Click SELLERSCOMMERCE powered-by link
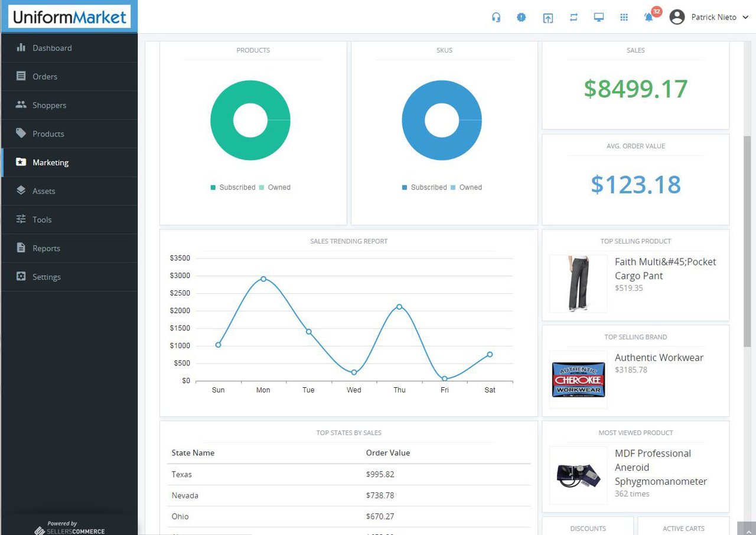Viewport: 756px width, 535px height. 70,530
